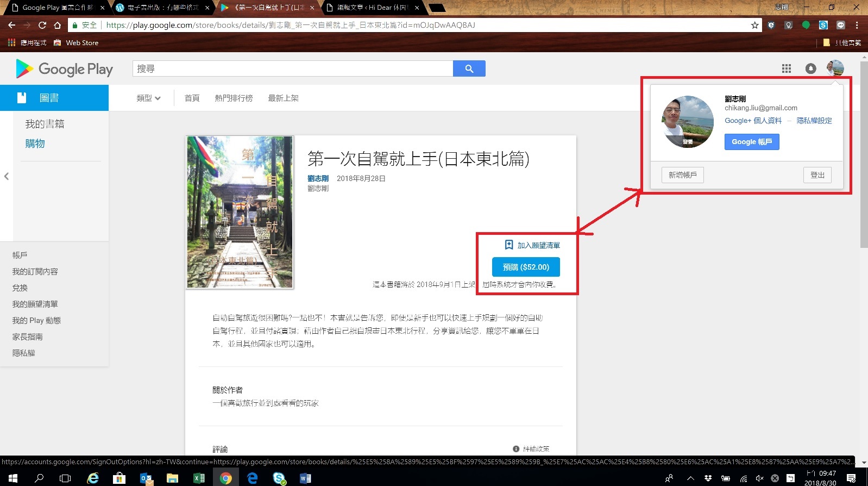Open 購物 in sidebar
Screen dimensions: 868x486
pyautogui.click(x=35, y=144)
